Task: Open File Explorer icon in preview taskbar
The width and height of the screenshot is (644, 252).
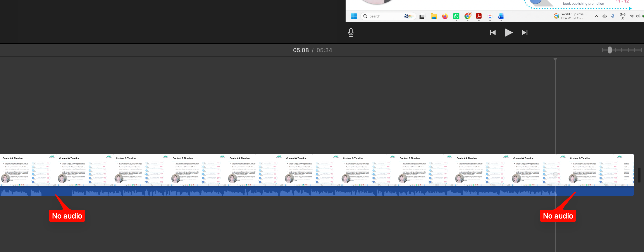Action: click(x=434, y=16)
